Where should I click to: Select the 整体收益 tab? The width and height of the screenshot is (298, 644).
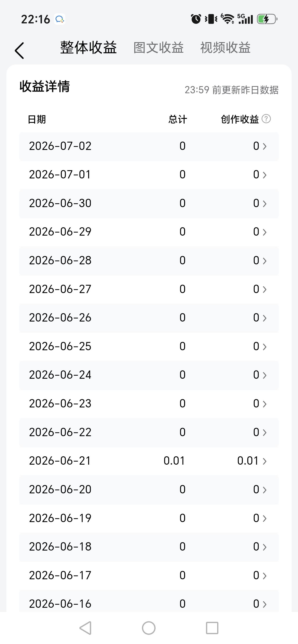[x=88, y=48]
